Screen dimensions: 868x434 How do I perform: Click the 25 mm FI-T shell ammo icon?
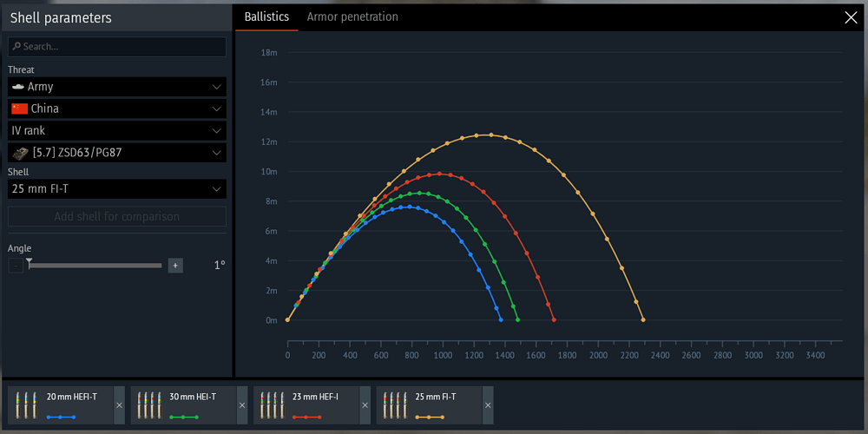[x=396, y=404]
